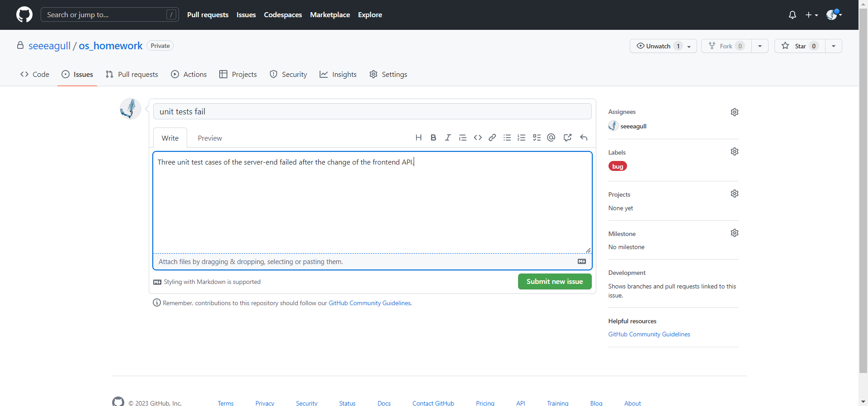Open the Assignees gear settings

(735, 112)
